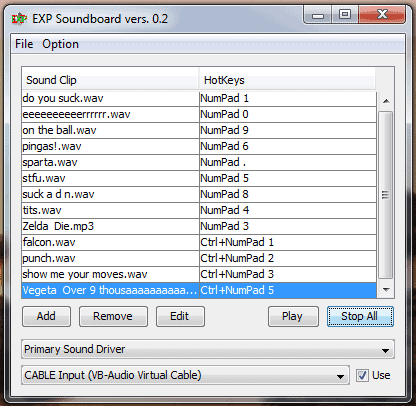
Task: Toggle the Use checkbox
Action: (362, 375)
